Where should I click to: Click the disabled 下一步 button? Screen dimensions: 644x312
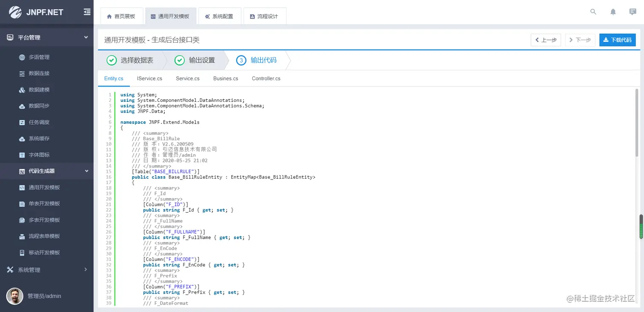[580, 40]
